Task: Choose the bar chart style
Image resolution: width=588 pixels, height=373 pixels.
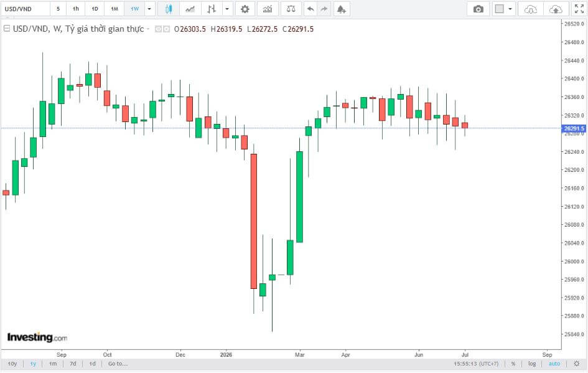Action: (x=212, y=9)
